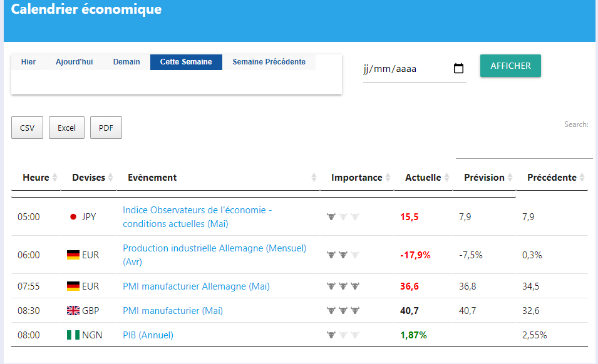The height and width of the screenshot is (364, 598).
Task: Click the 08:30 time cell
Action: [29, 310]
